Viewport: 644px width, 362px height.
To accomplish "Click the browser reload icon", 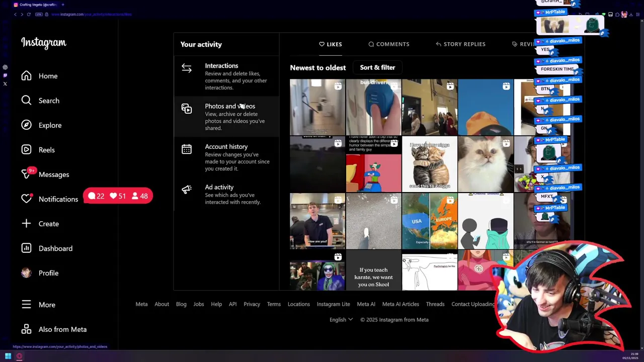I will pos(29,14).
